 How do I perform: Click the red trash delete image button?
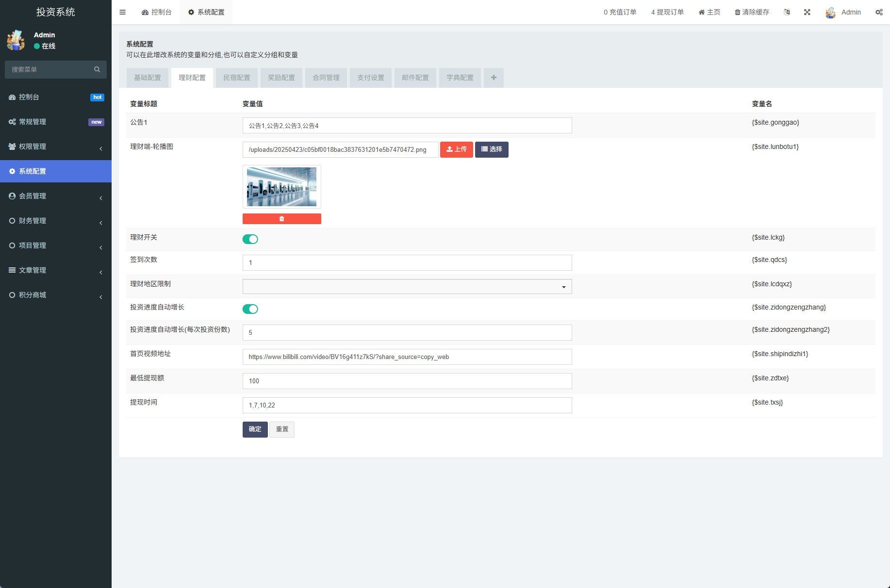click(x=281, y=219)
